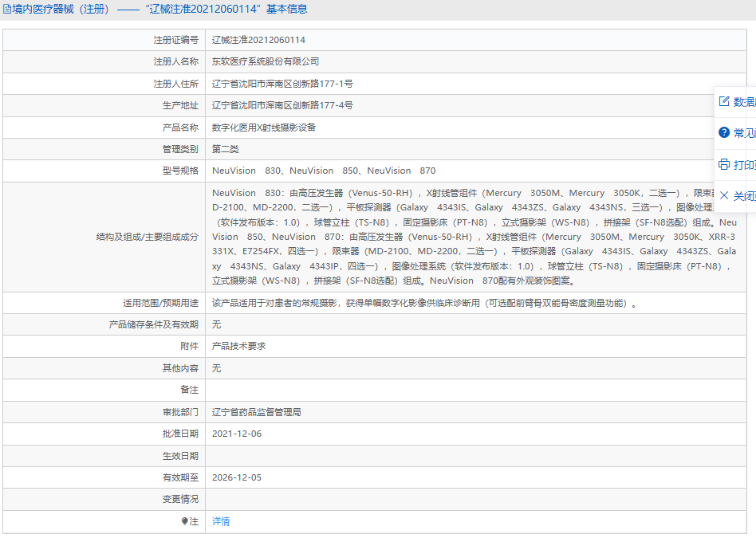Click registration number value 辽械注准20212060114
Screen dimensions: 756x538
click(x=258, y=40)
